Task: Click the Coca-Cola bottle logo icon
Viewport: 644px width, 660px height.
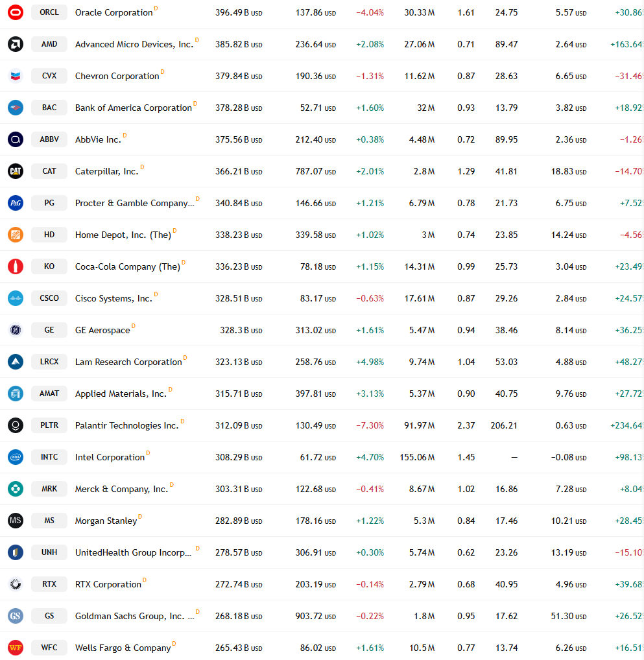Action: tap(16, 266)
